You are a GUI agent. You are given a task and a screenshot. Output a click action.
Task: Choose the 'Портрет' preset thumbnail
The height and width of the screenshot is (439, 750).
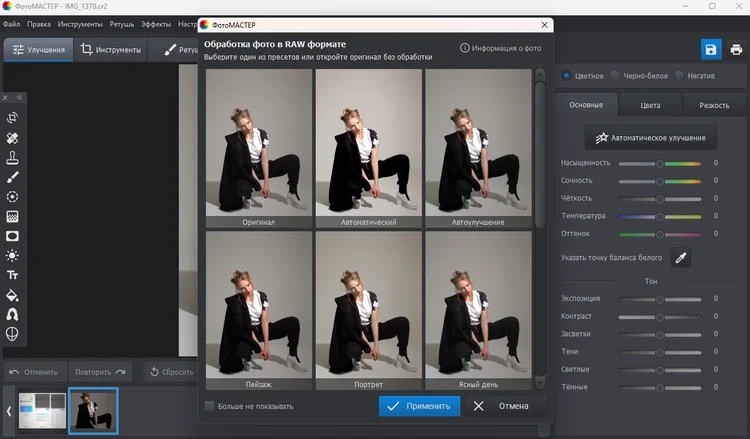[369, 310]
